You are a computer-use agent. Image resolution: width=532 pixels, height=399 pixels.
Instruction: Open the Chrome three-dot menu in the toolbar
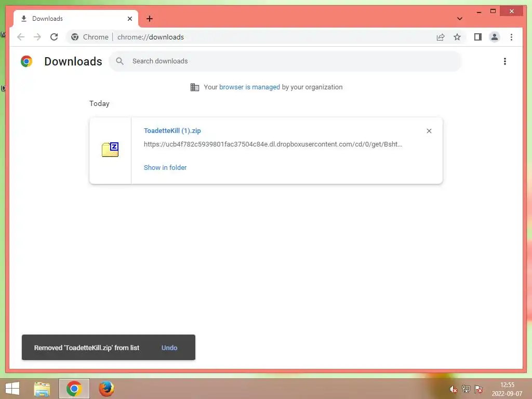click(x=511, y=37)
